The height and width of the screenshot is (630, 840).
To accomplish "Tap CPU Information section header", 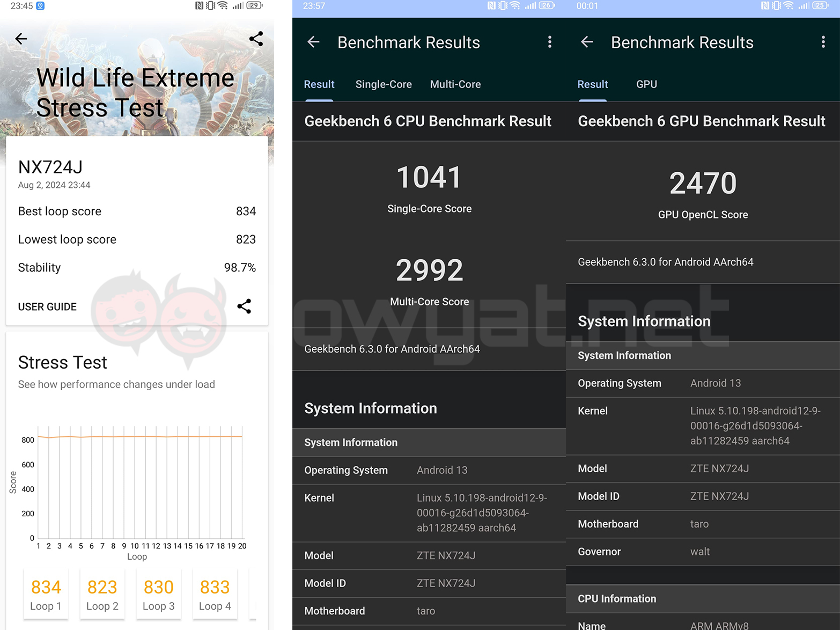I will point(703,599).
